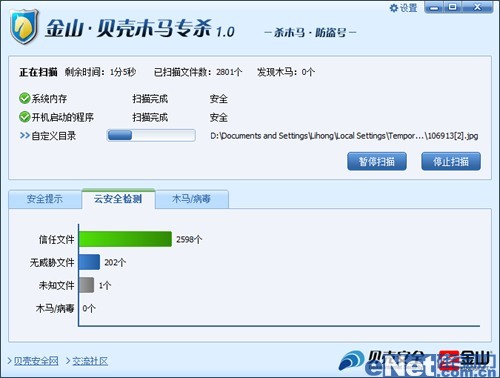
Task: Open the 设置 settings gear
Action: click(403, 8)
